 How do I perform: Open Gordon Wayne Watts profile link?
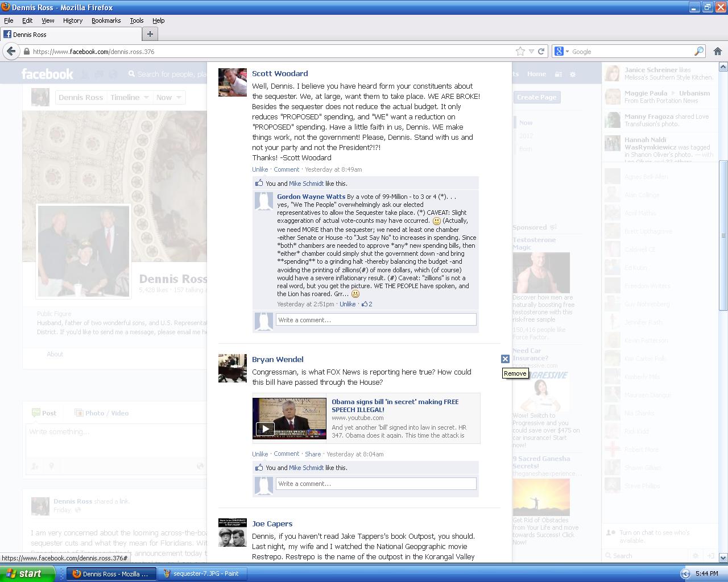coord(311,197)
